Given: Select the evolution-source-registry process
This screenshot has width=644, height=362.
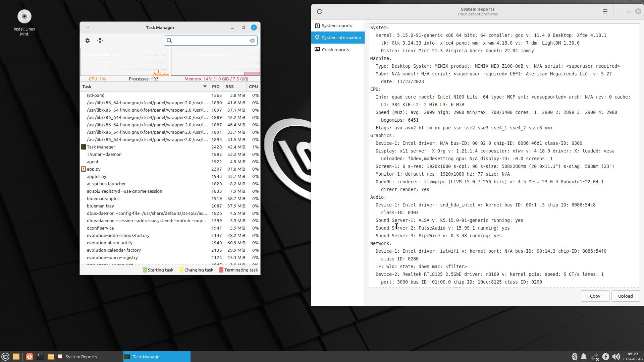Looking at the screenshot, I should (170, 257).
